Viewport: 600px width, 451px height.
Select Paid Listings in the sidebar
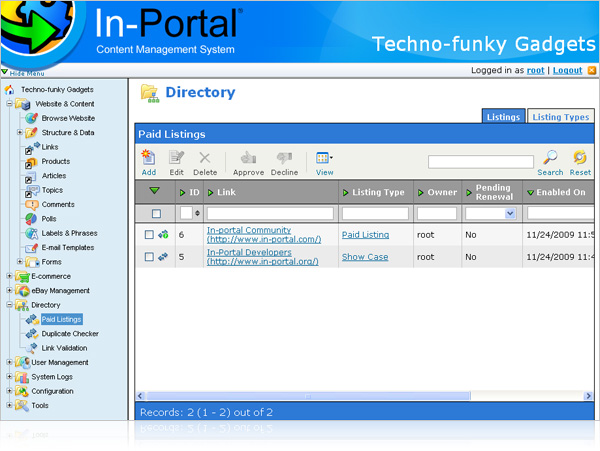[x=62, y=319]
